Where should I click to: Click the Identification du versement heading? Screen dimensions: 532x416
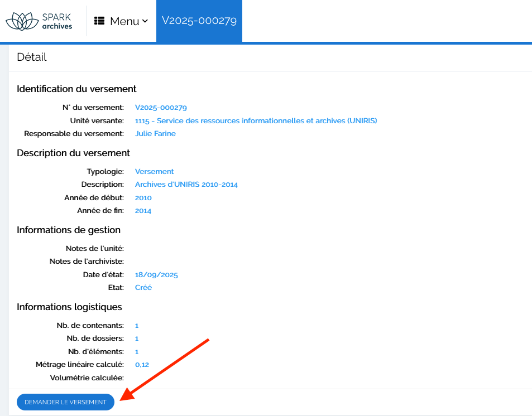76,89
